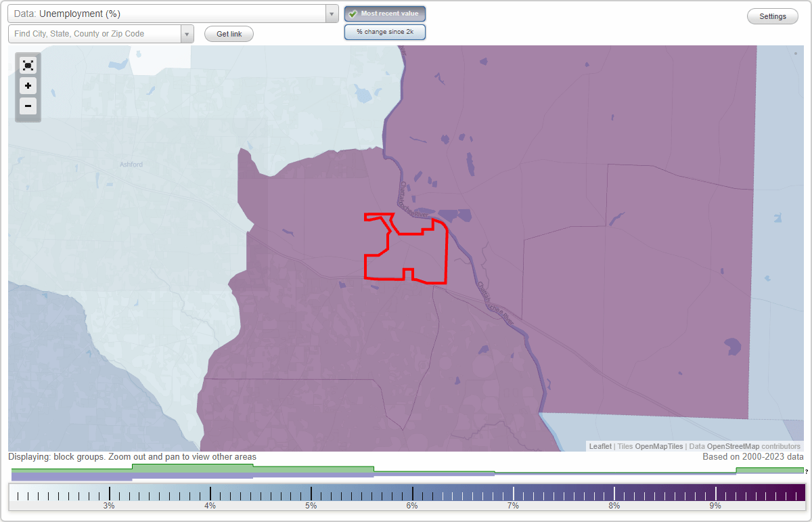
Task: Expand the location search dropdown arrow
Action: (x=187, y=33)
